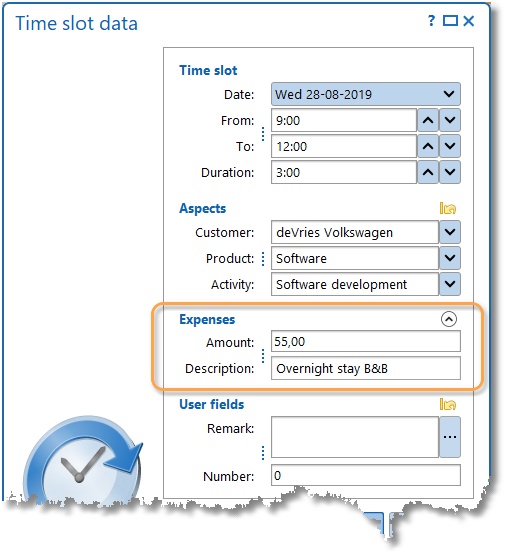Increase the Duration value

428,172
